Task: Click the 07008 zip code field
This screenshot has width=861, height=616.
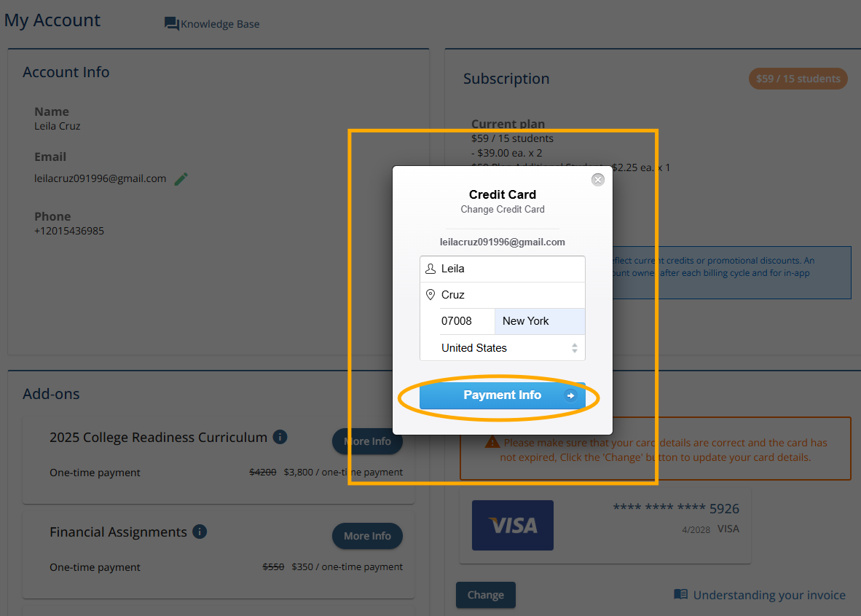Action: point(467,321)
